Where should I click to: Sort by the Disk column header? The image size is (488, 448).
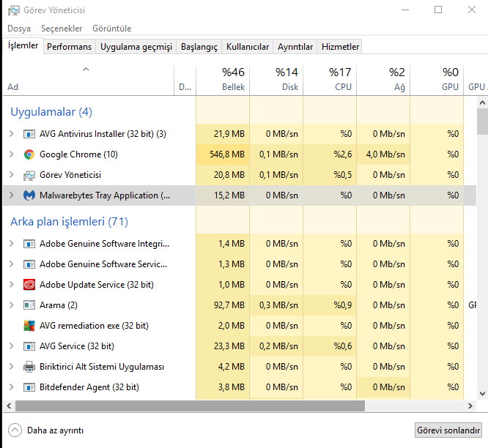point(276,80)
